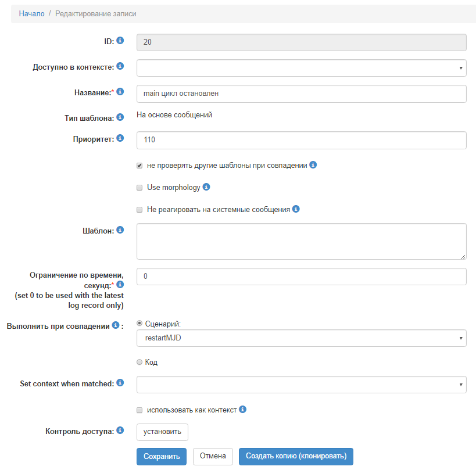The width and height of the screenshot is (476, 470).
Task: Click inside the Шаблон text area
Action: pyautogui.click(x=300, y=241)
